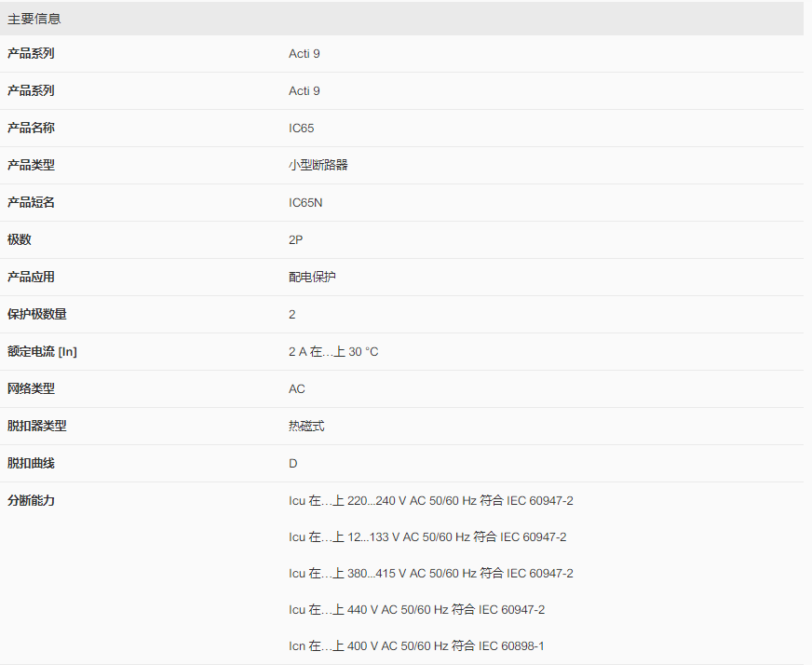
Task: Select the Icu 440 V AC line
Action: point(417,609)
